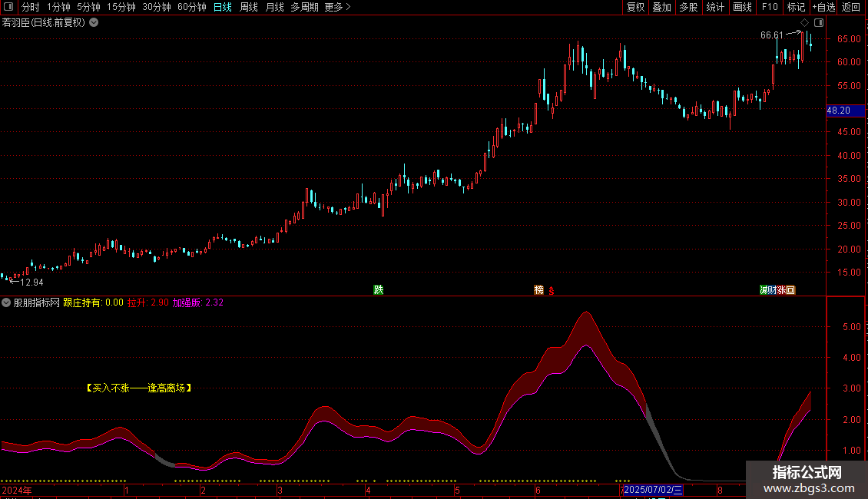Open the 多周期 multi-period view

(x=304, y=7)
